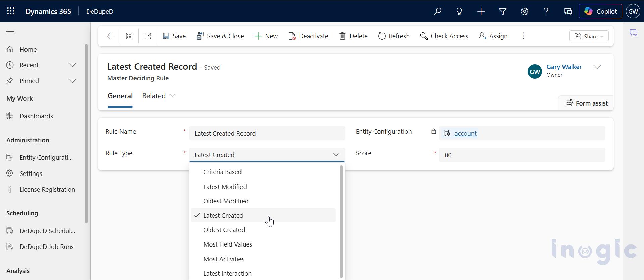Open the search magnifier in top bar

click(x=437, y=11)
